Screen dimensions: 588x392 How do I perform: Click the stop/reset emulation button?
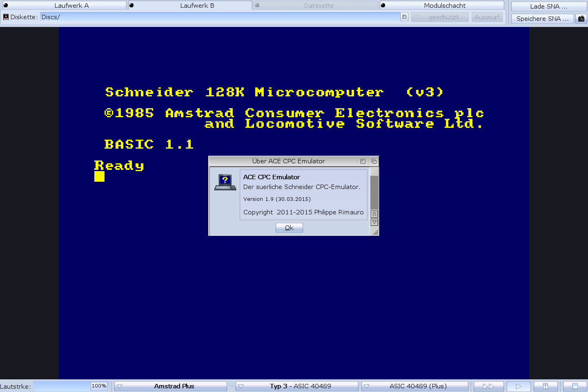[x=575, y=386]
